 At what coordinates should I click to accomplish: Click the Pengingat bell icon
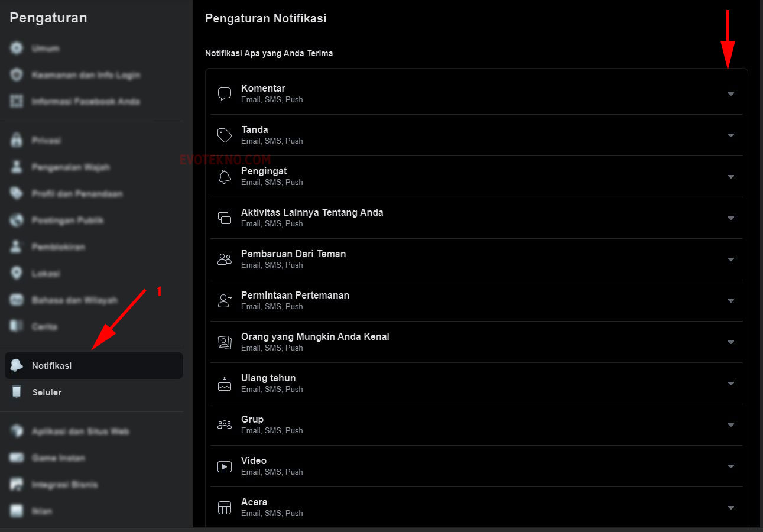[x=225, y=177]
